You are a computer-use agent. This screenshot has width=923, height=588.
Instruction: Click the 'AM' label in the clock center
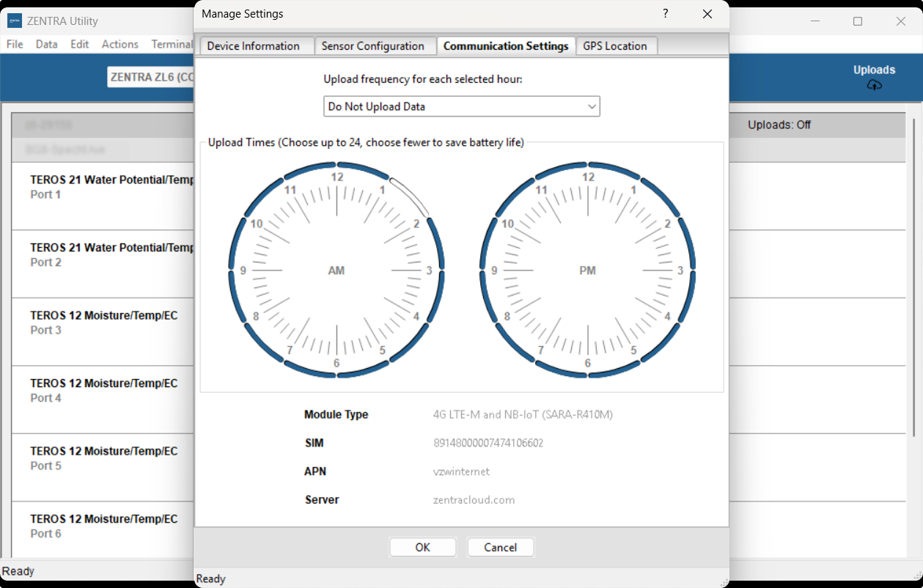[337, 271]
